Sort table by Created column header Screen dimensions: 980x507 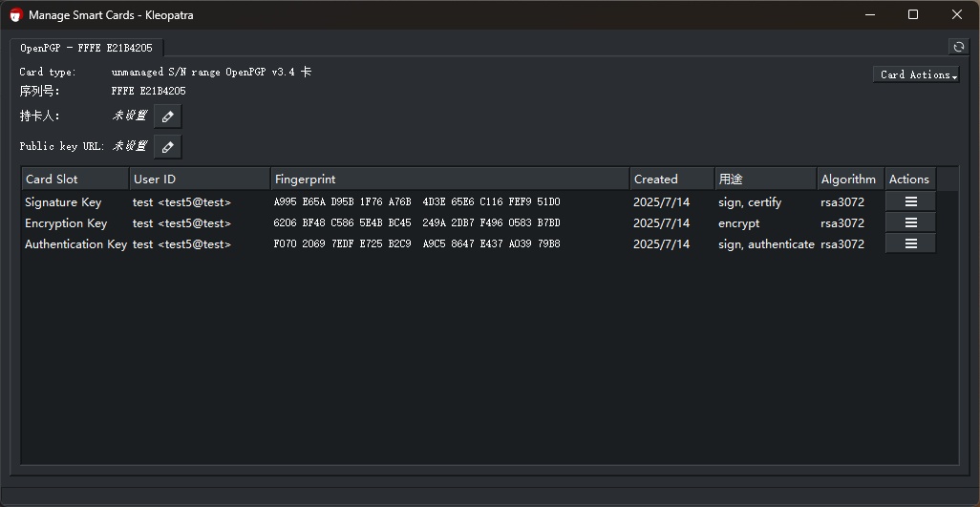pos(671,180)
